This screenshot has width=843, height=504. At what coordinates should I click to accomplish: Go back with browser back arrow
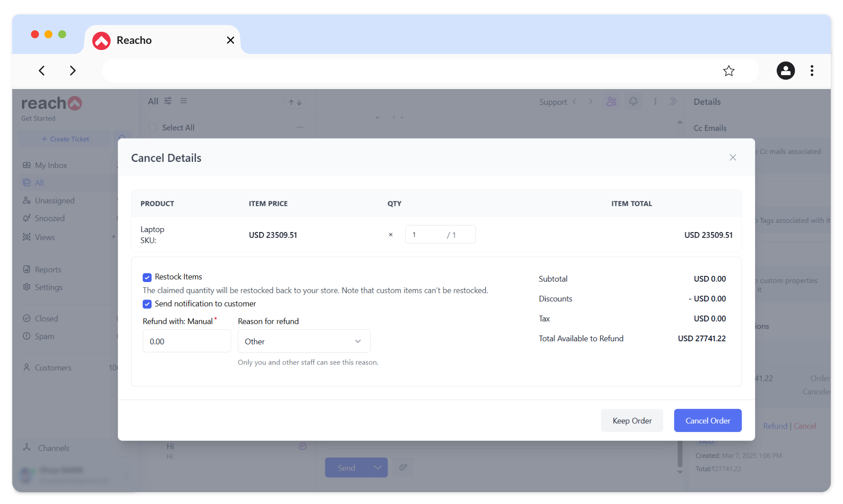[42, 71]
